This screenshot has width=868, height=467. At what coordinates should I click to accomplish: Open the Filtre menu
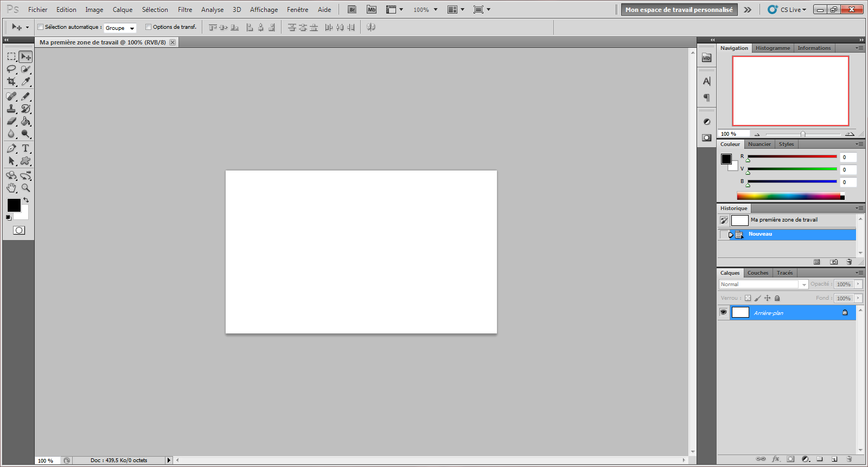click(185, 10)
